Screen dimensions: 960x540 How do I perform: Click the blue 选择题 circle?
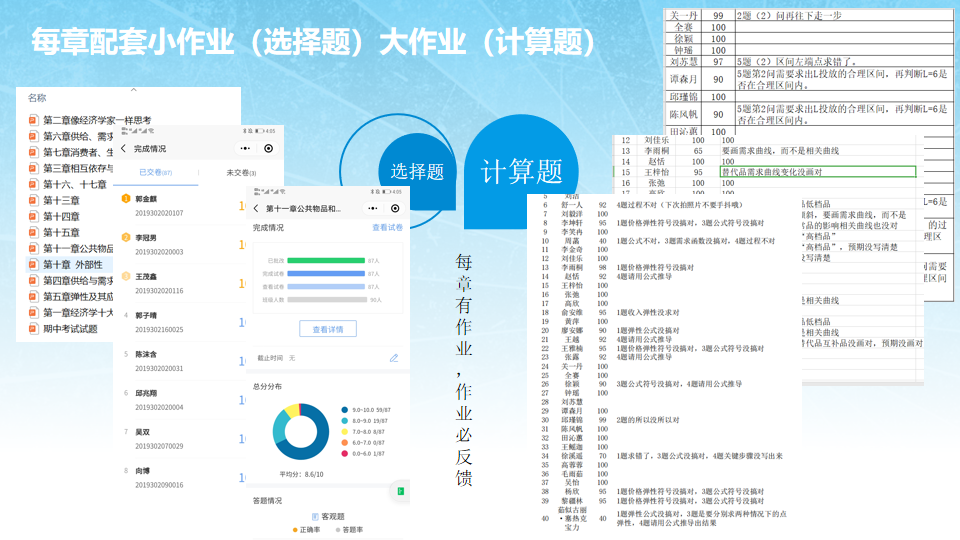click(x=417, y=171)
